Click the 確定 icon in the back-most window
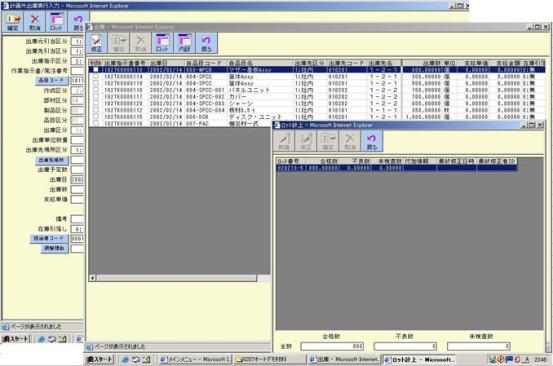This screenshot has width=553, height=366. [x=13, y=22]
